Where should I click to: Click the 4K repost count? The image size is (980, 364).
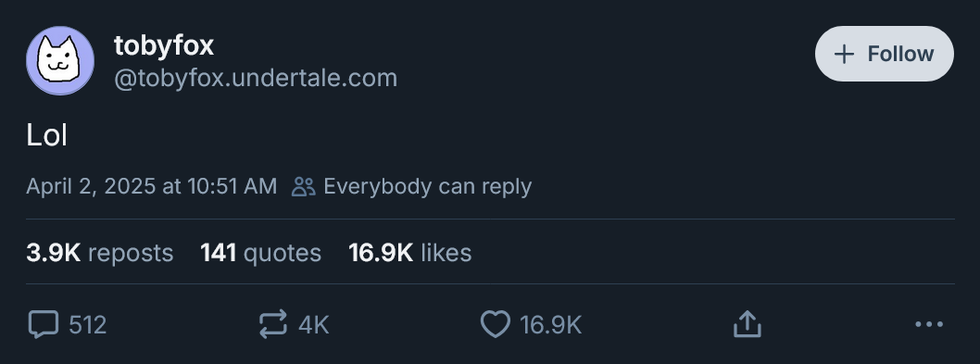pos(314,325)
